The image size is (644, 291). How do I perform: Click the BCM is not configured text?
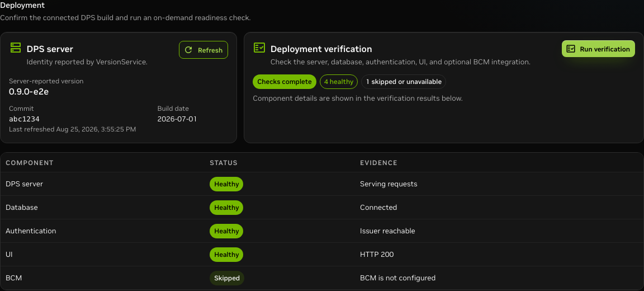397,278
